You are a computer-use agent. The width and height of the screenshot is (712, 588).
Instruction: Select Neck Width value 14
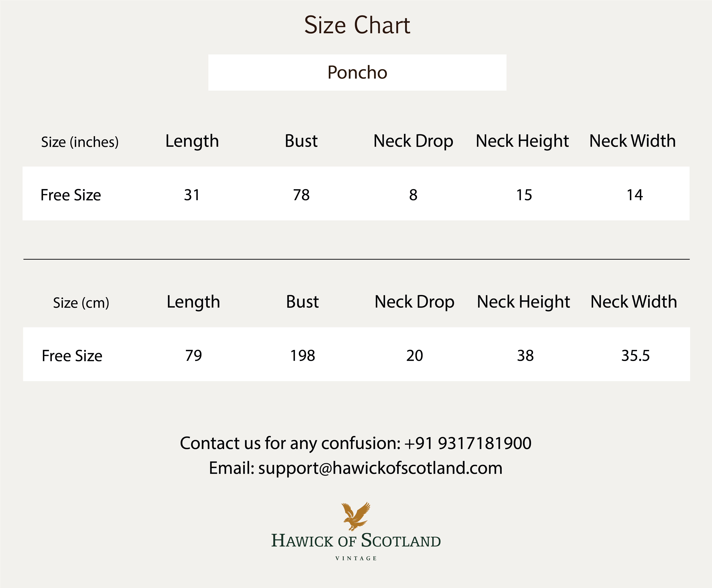pyautogui.click(x=634, y=195)
